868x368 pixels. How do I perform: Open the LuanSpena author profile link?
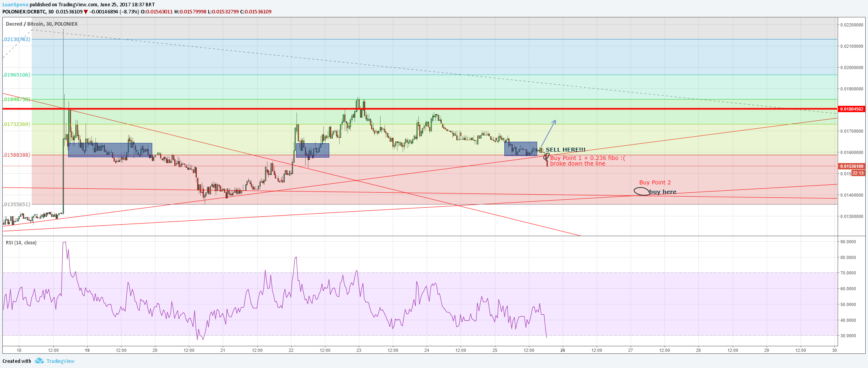15,5
